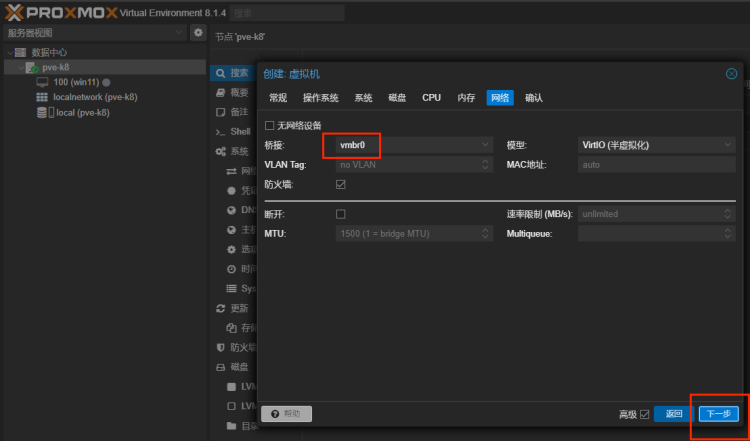Viewport: 750px width, 441px height.
Task: Open the Syslog list icon
Action: pos(232,288)
